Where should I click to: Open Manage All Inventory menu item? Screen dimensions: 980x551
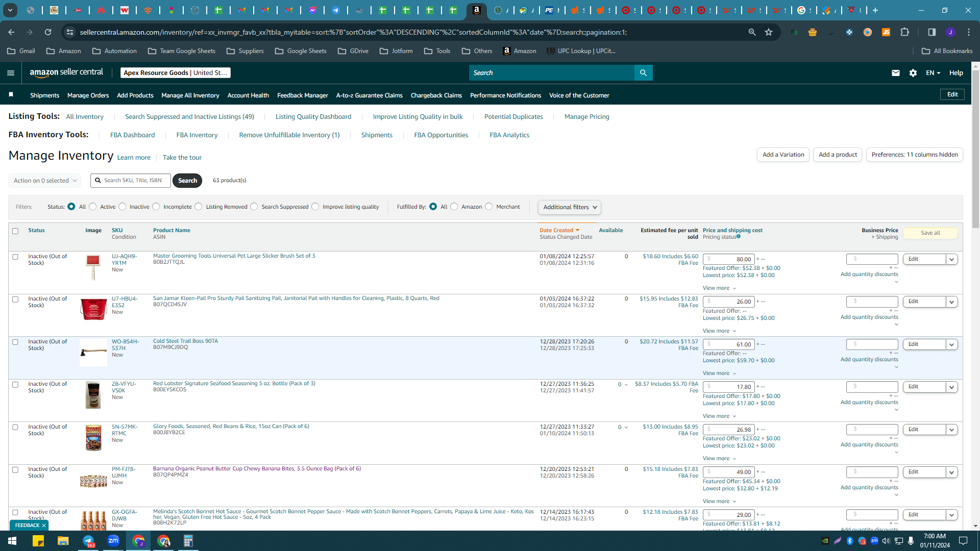[190, 95]
